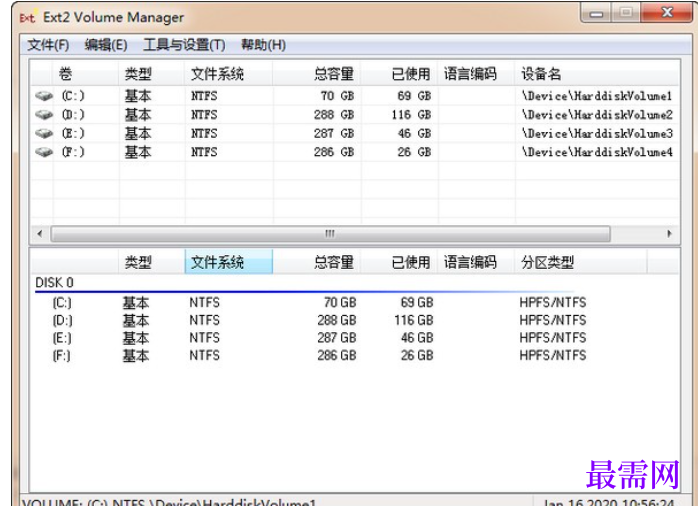This screenshot has height=506, width=698.
Task: Click the 设备名 column header
Action: pyautogui.click(x=597, y=73)
